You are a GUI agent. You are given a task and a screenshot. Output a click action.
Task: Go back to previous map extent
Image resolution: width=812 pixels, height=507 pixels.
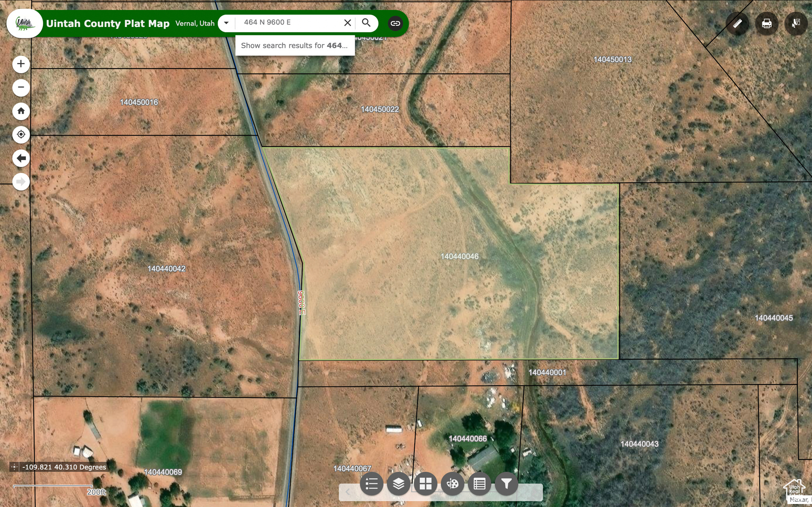pyautogui.click(x=21, y=158)
